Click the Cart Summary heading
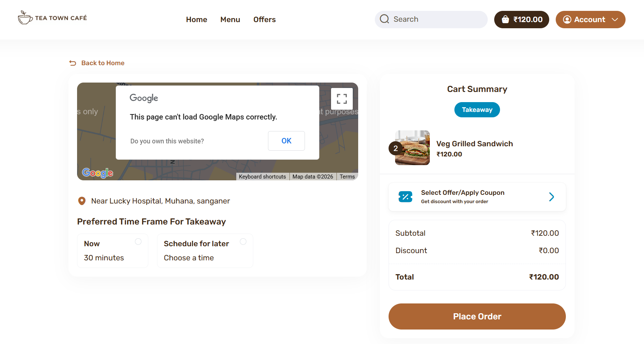This screenshot has height=344, width=644. click(477, 89)
